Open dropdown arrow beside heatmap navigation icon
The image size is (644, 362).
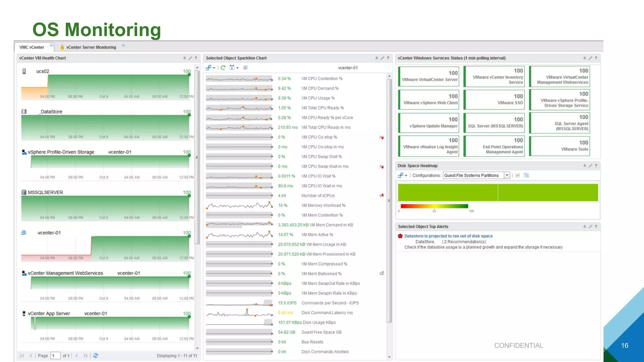tap(406, 176)
